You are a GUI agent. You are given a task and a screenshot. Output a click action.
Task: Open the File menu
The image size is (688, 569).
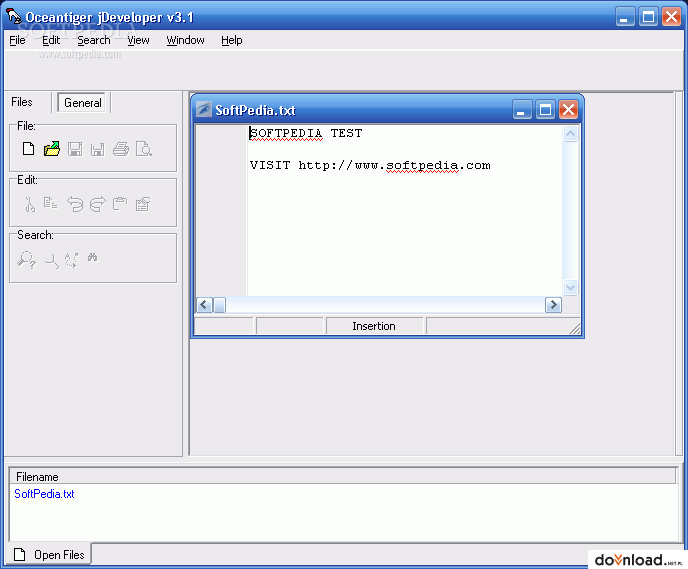coord(17,40)
